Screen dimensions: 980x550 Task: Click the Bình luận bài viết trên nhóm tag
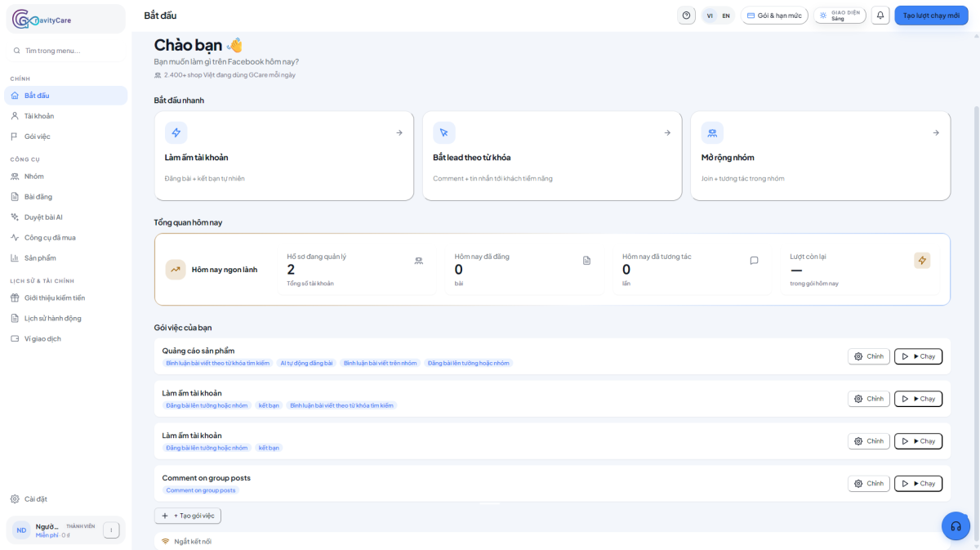pos(380,363)
